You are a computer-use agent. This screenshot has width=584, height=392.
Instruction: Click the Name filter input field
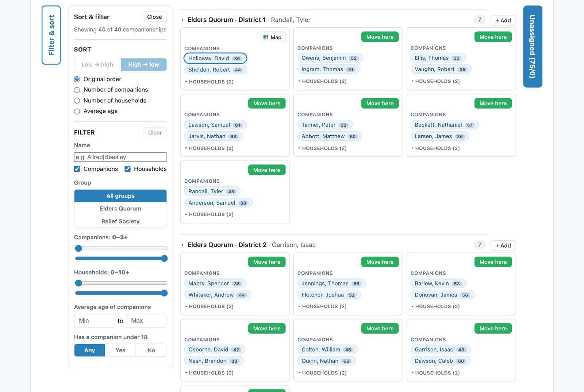coord(120,157)
